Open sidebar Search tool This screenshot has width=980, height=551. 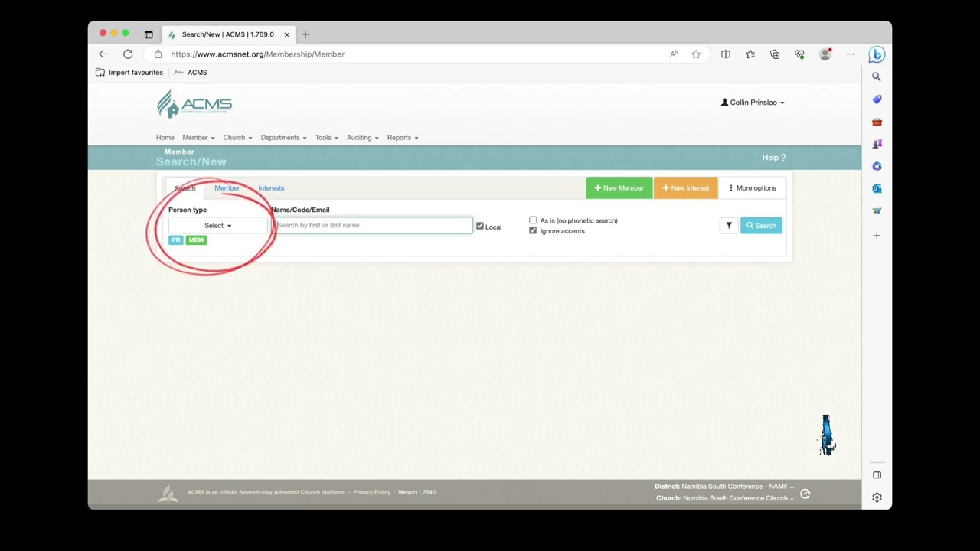[x=877, y=77]
